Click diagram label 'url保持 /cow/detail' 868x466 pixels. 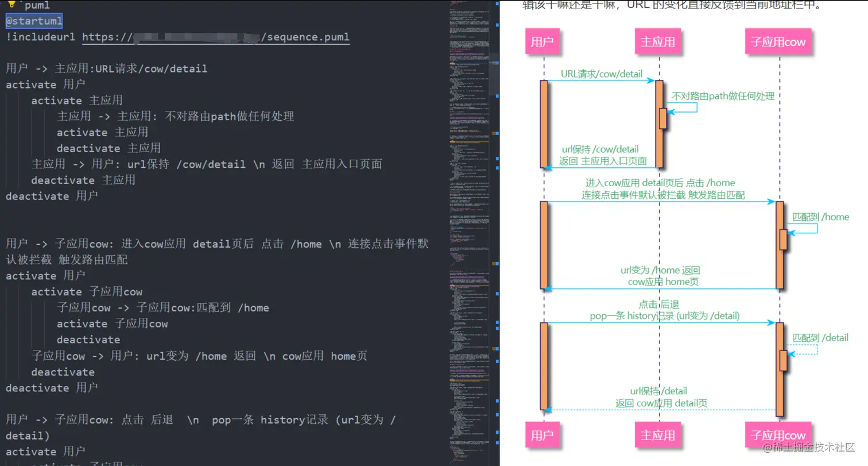coord(600,149)
